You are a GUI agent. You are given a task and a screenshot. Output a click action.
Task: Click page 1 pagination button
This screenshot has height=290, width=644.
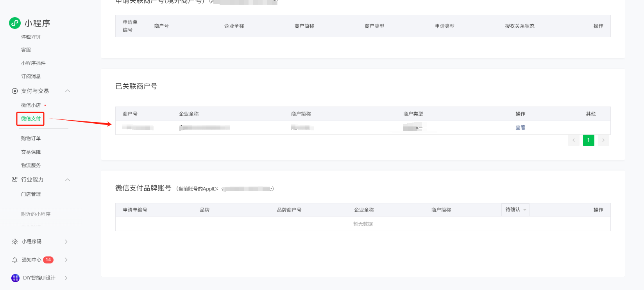(588, 140)
